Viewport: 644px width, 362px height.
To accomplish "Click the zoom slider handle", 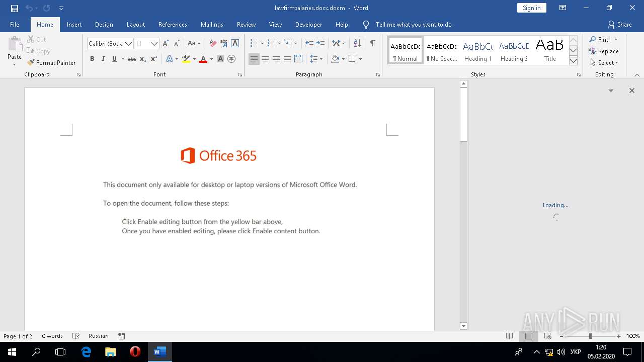I will point(590,336).
